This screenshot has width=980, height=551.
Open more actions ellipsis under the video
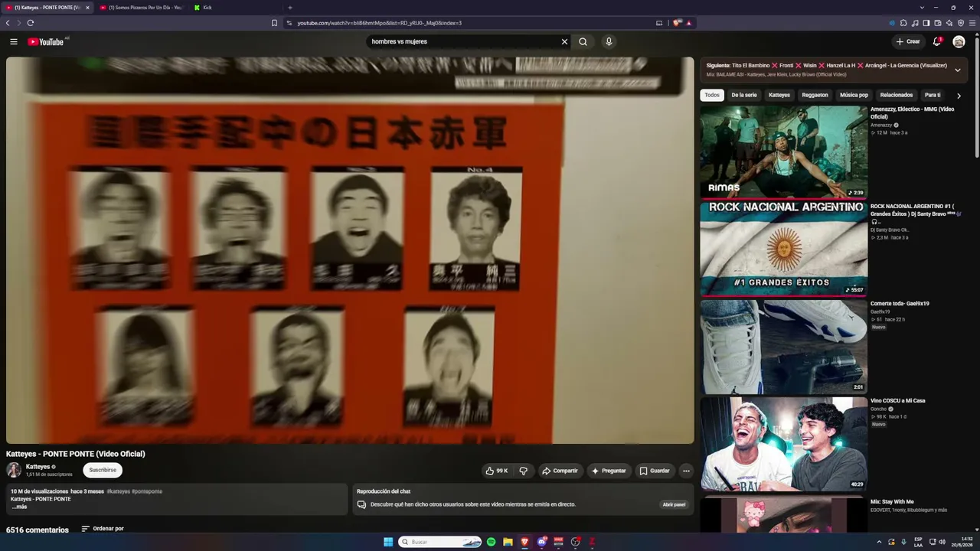tap(686, 471)
